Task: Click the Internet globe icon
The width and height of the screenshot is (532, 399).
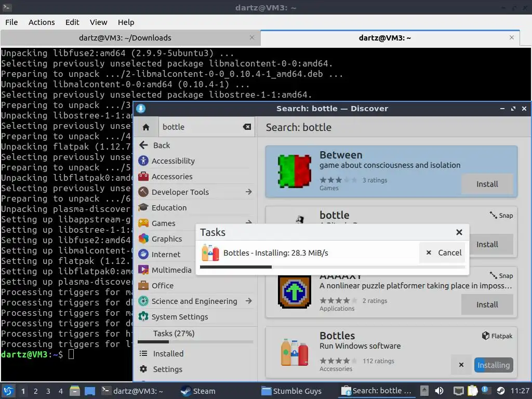Action: tap(143, 254)
